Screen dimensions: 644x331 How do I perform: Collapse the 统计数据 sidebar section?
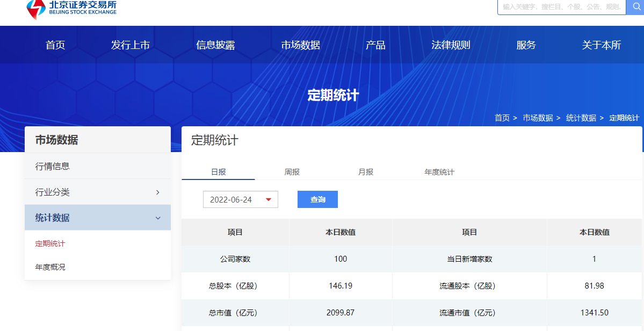tap(97, 218)
